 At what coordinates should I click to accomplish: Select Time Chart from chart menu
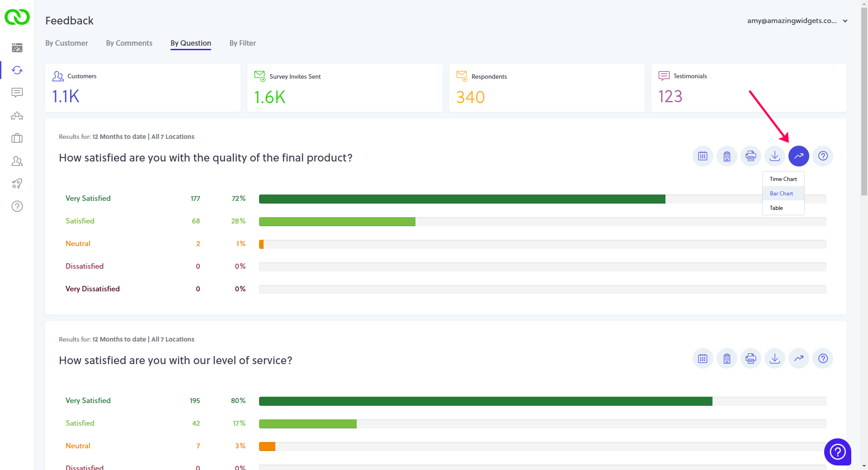[783, 179]
